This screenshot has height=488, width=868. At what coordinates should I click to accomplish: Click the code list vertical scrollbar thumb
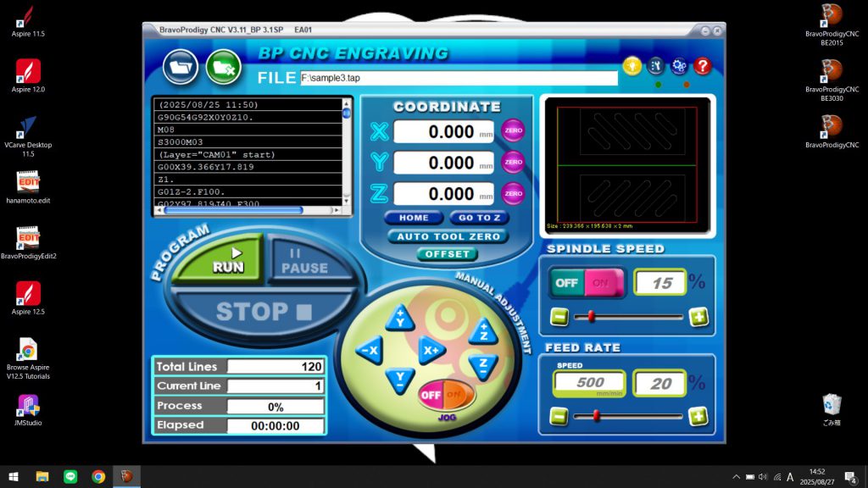click(347, 114)
